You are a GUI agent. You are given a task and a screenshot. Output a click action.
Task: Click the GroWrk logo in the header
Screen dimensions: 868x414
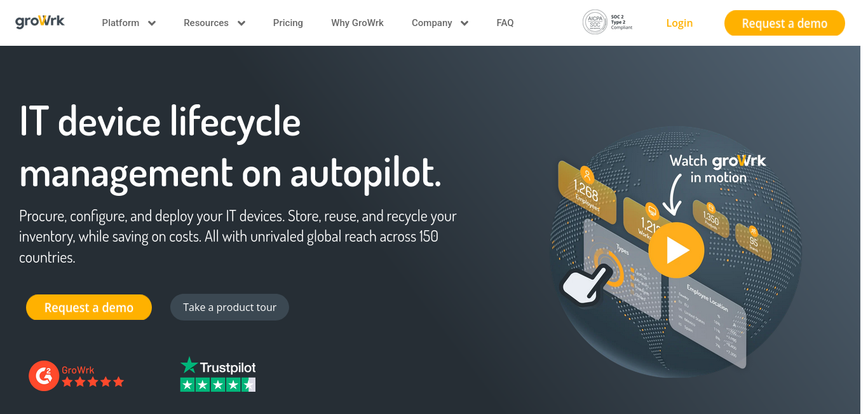[40, 22]
